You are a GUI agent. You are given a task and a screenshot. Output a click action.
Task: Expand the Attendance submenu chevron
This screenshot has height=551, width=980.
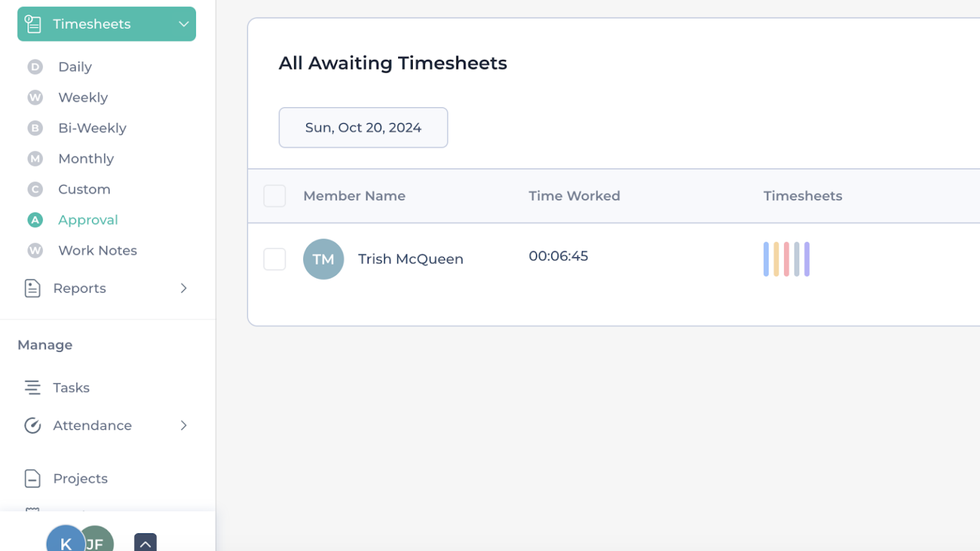tap(184, 425)
